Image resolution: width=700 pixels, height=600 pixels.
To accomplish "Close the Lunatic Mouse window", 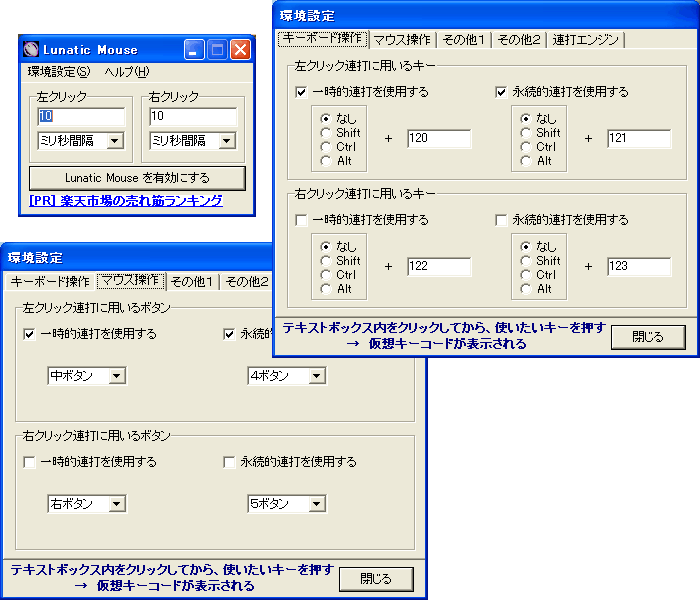I will point(240,49).
